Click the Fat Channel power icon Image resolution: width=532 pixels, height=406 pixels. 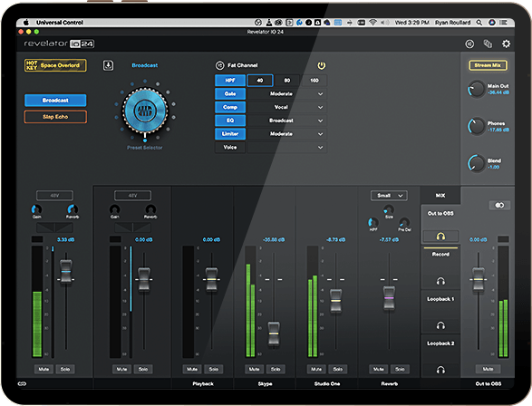(x=322, y=65)
